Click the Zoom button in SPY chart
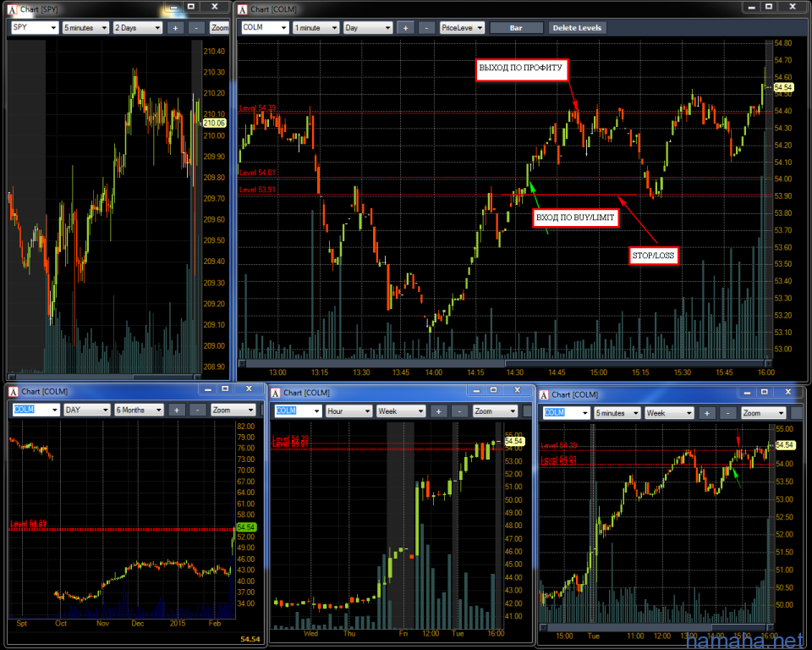This screenshot has height=650, width=812. 220,27
